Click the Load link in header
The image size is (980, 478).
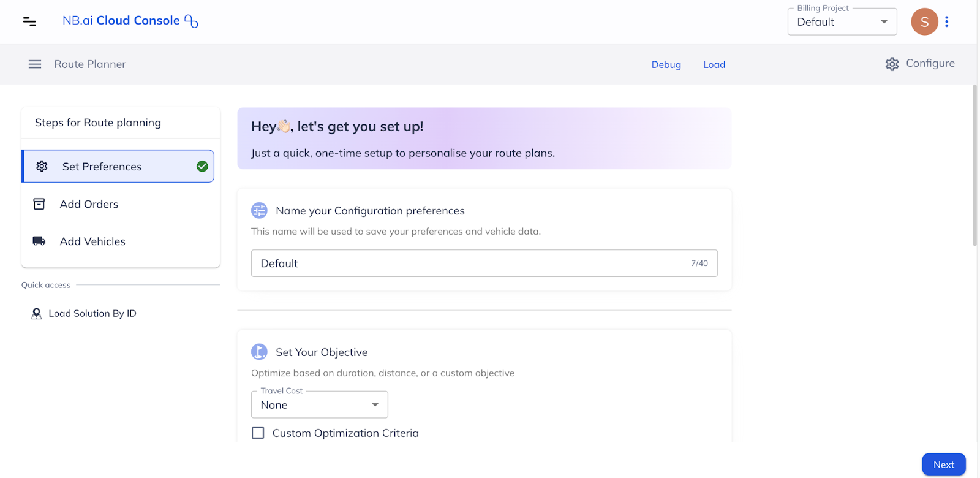coord(714,64)
